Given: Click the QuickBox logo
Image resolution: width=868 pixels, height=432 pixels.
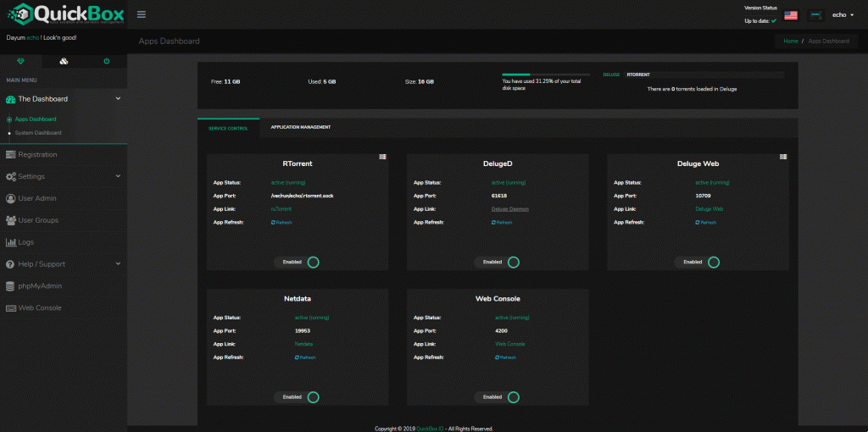Looking at the screenshot, I should (x=65, y=14).
